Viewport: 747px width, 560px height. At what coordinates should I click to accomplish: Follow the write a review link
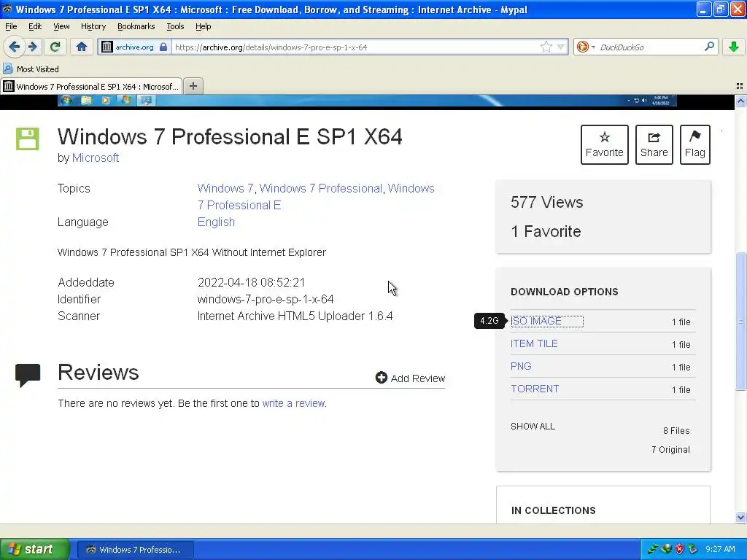(x=293, y=403)
